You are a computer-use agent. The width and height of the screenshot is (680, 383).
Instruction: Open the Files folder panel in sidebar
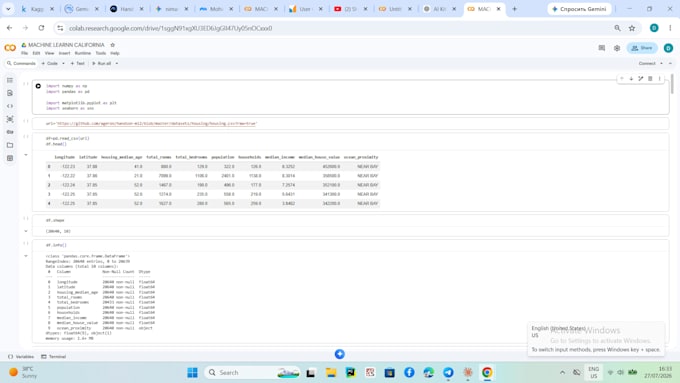tap(10, 145)
